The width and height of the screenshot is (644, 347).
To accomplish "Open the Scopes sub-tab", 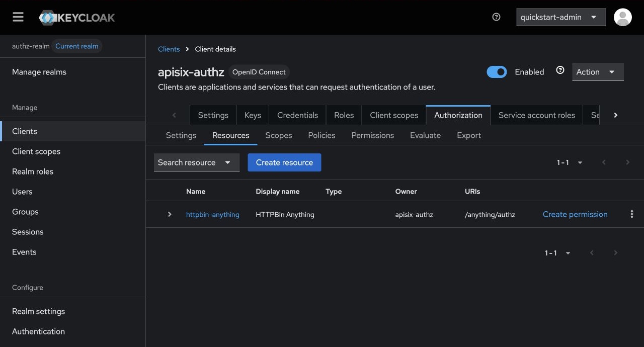I will coord(279,135).
